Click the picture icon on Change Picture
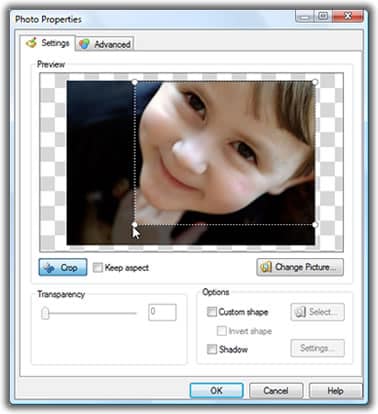The height and width of the screenshot is (414, 378). tap(266, 267)
